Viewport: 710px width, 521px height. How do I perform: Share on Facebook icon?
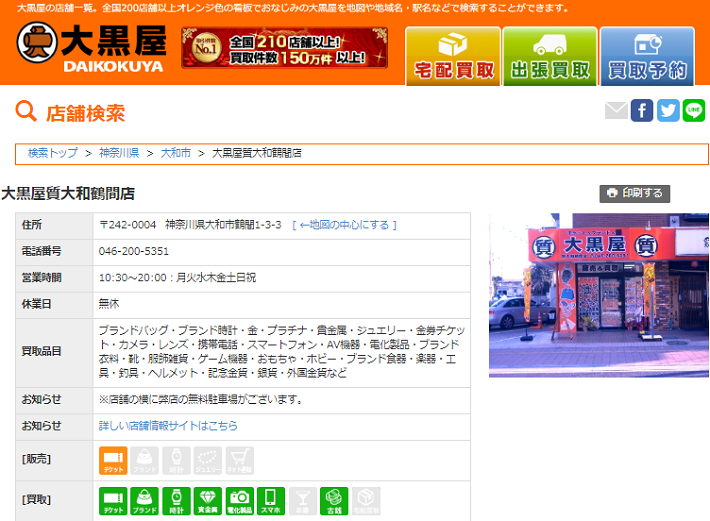point(642,110)
